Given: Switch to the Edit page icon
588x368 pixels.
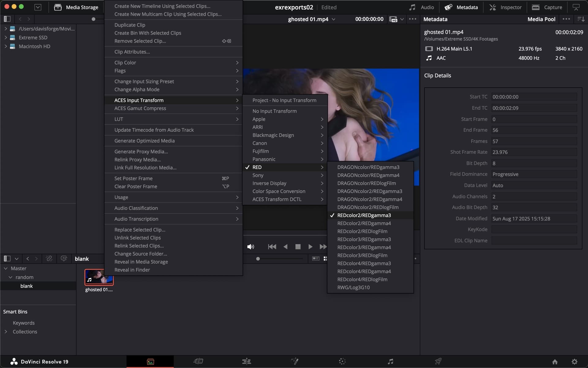Looking at the screenshot, I should [246, 362].
